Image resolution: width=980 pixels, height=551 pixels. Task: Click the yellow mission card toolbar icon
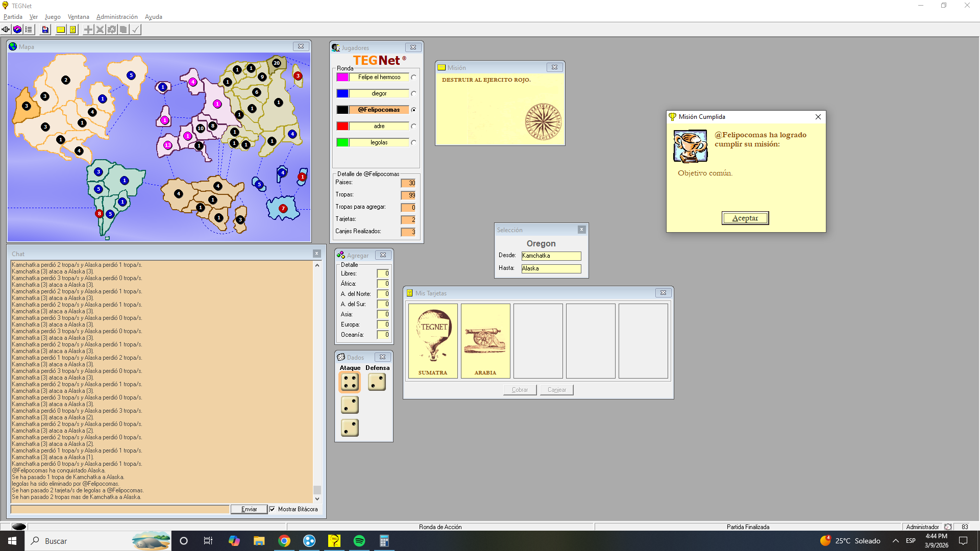(61, 30)
